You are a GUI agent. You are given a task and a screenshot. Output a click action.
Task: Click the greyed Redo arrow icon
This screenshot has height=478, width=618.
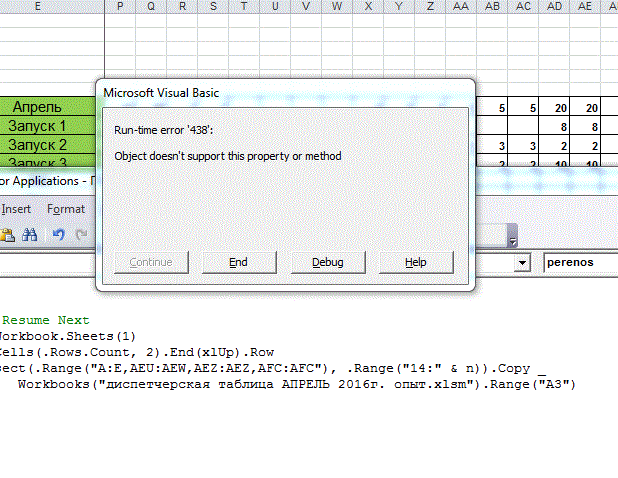[x=80, y=235]
